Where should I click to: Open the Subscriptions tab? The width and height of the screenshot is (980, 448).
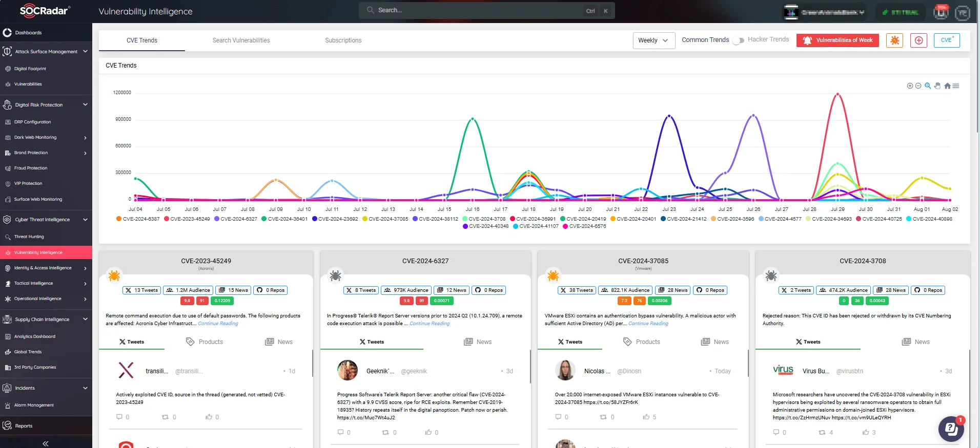tap(343, 40)
